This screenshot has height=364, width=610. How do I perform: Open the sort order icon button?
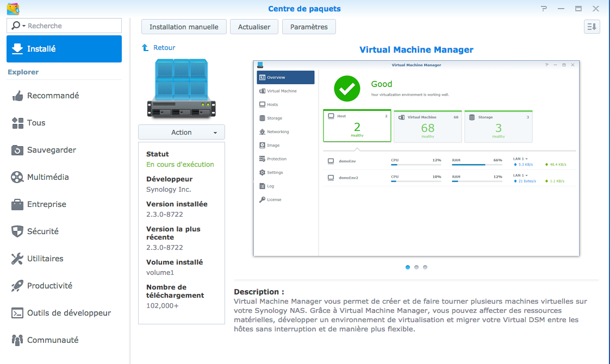(592, 27)
